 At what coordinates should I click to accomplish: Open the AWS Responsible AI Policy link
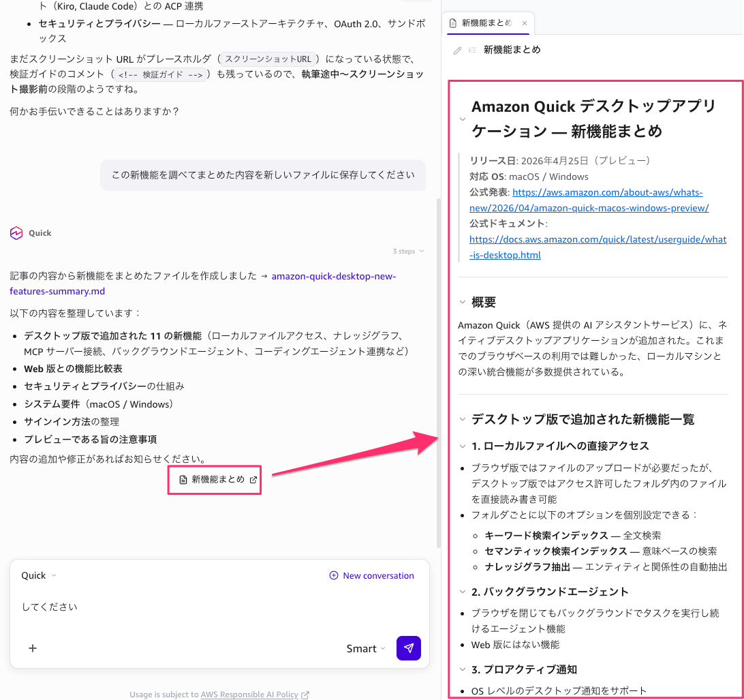click(x=249, y=695)
